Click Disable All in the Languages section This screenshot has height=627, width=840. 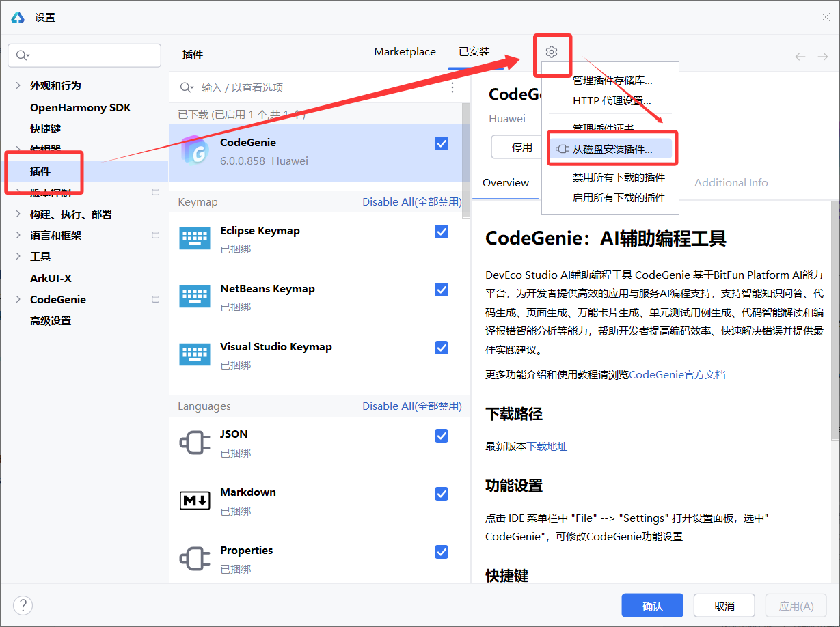[x=412, y=406]
